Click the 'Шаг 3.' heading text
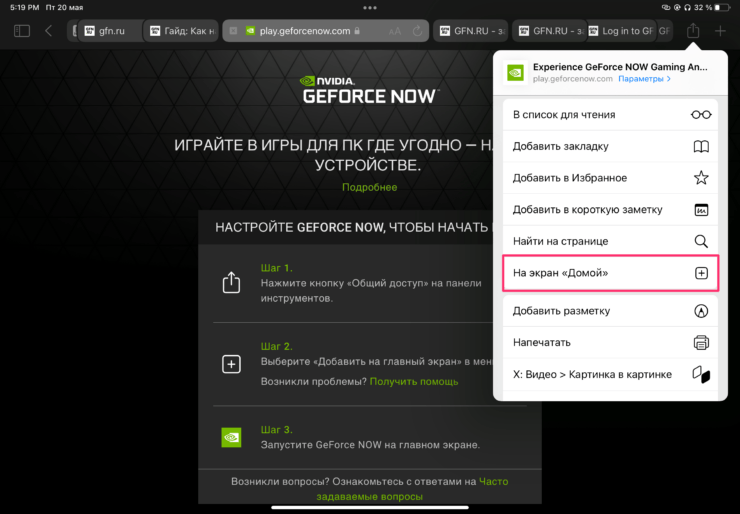Screen dimensions: 740x514 pos(277,430)
